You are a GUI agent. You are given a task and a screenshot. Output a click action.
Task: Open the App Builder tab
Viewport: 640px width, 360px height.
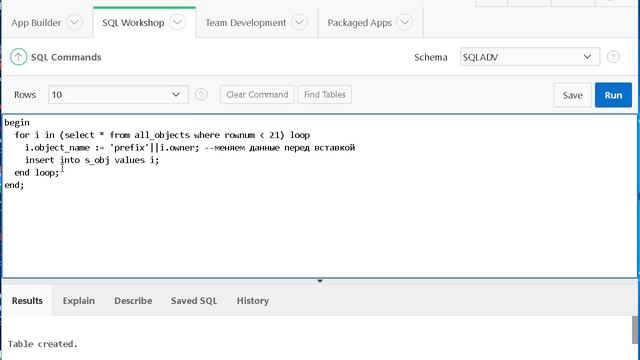coord(36,23)
